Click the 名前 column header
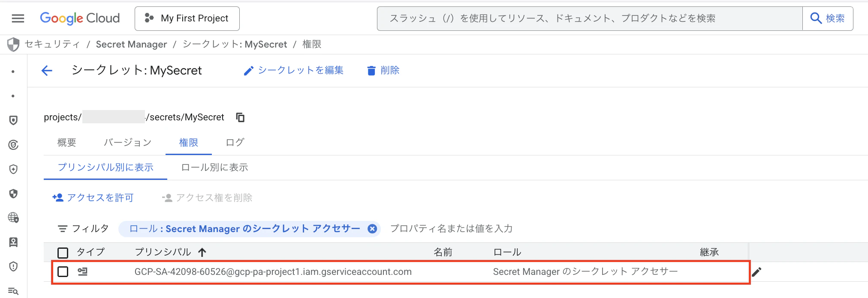This screenshot has width=868, height=298. [443, 252]
